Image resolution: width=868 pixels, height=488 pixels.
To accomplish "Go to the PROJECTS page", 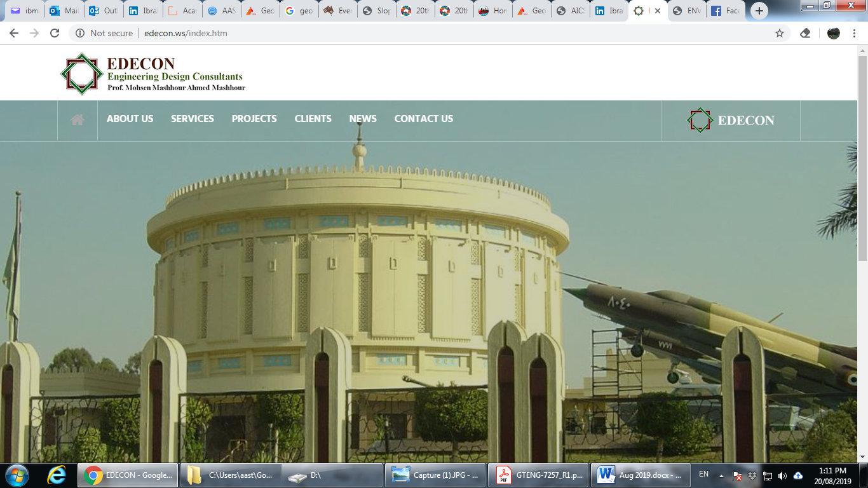I will 254,119.
